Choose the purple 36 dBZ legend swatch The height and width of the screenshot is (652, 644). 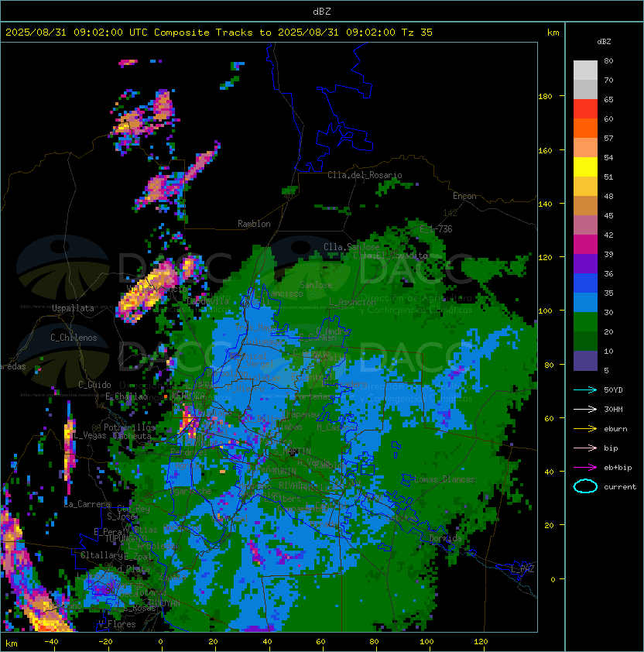(x=585, y=263)
